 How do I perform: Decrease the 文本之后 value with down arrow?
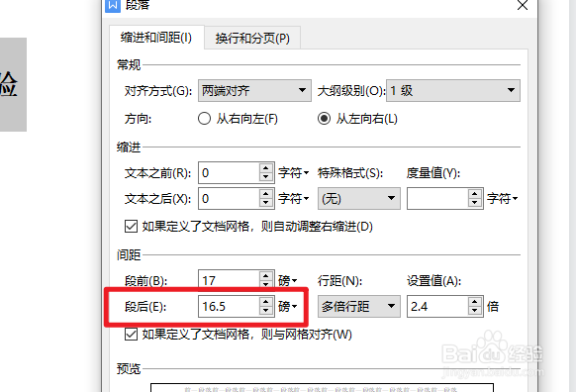pos(265,203)
